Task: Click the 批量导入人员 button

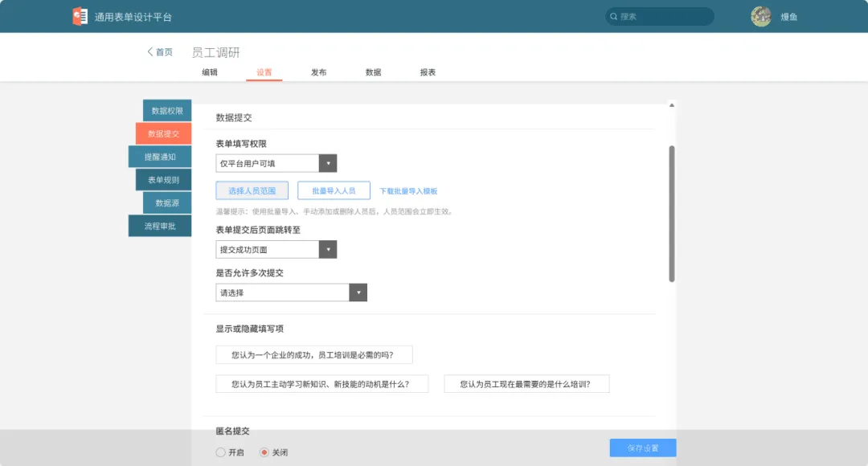Action: pos(334,190)
